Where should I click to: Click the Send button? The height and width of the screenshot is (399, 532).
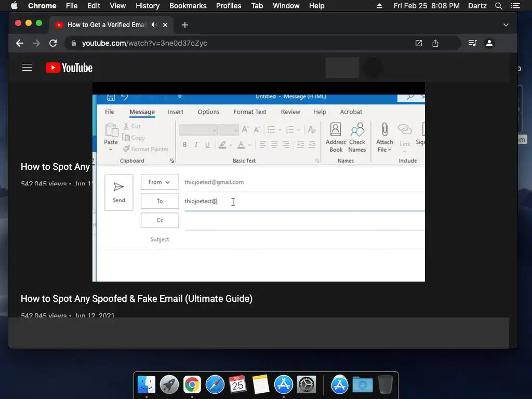(119, 192)
